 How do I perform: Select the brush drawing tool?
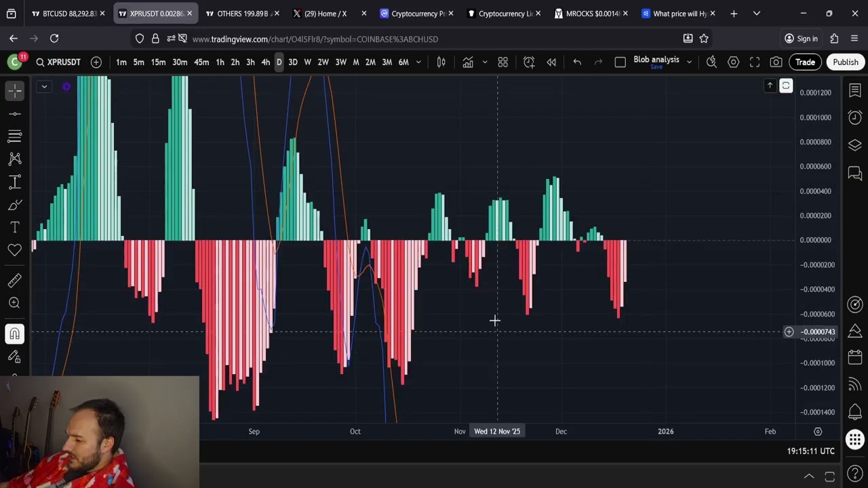[x=15, y=205]
